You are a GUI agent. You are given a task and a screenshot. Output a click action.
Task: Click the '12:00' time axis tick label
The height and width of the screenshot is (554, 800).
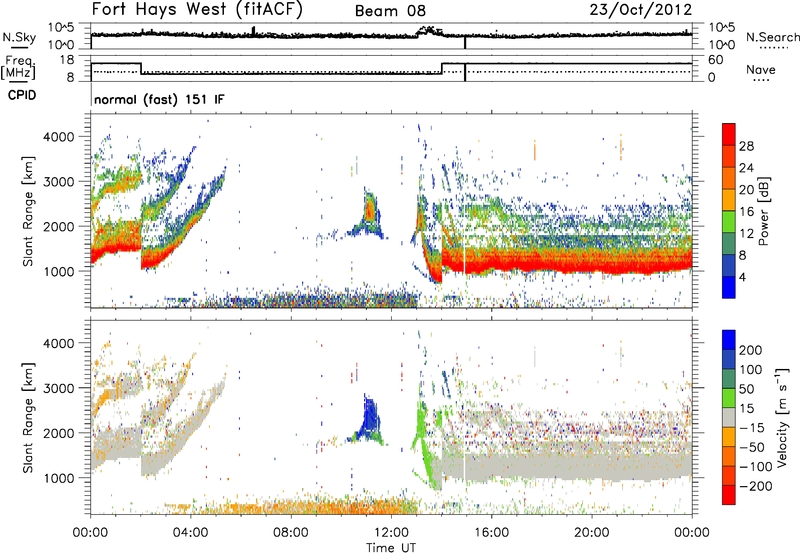click(x=391, y=533)
